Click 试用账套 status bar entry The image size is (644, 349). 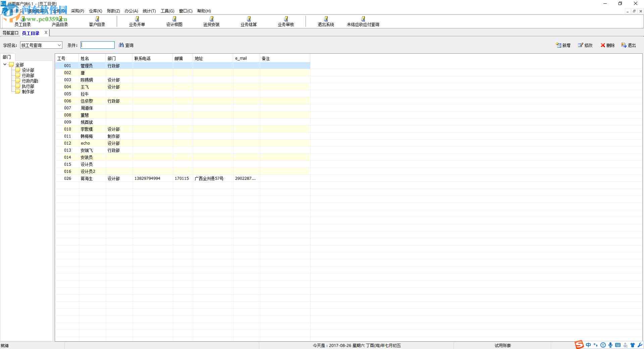(x=502, y=345)
